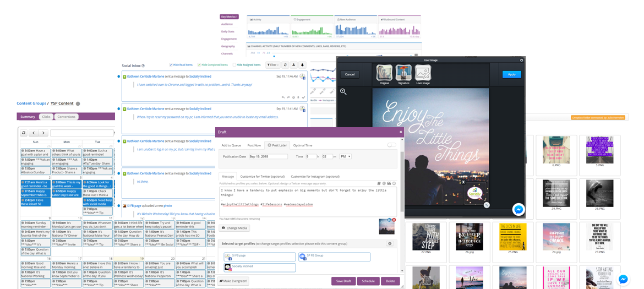Uncheck Hide Completed Items
This screenshot has height=289, width=644.
(x=199, y=65)
